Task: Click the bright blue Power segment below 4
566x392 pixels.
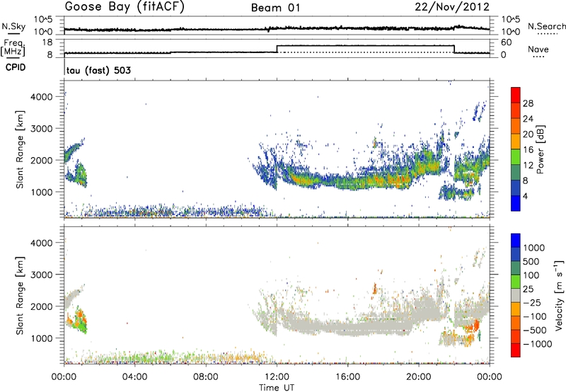Action: (516, 203)
